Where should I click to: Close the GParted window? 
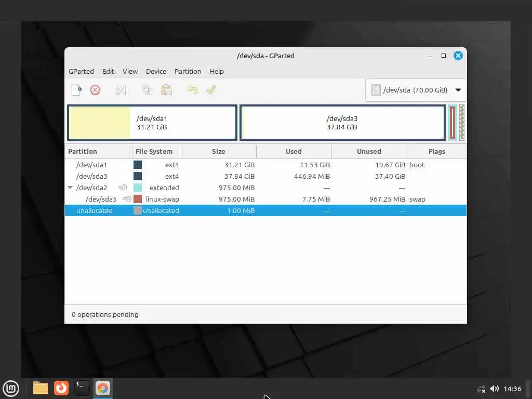click(x=458, y=56)
